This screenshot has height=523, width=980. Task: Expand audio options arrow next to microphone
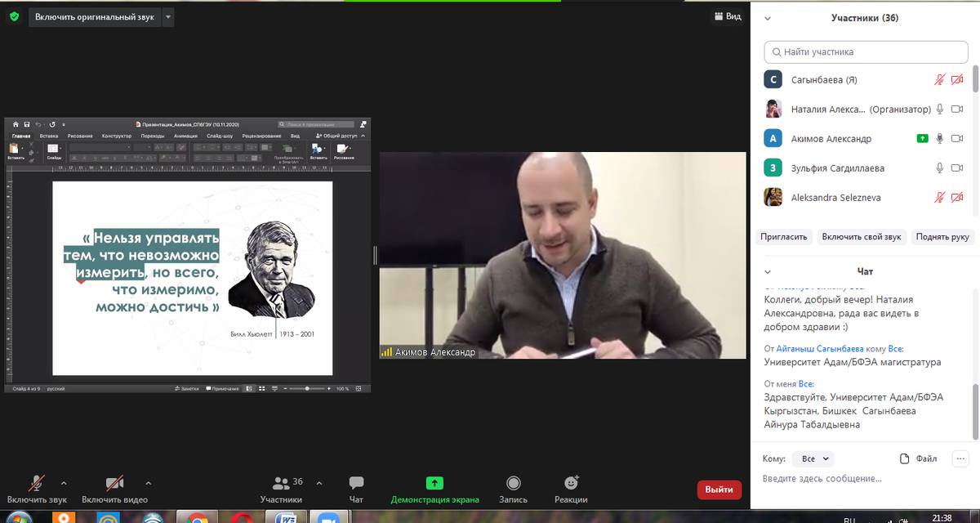[x=64, y=482]
